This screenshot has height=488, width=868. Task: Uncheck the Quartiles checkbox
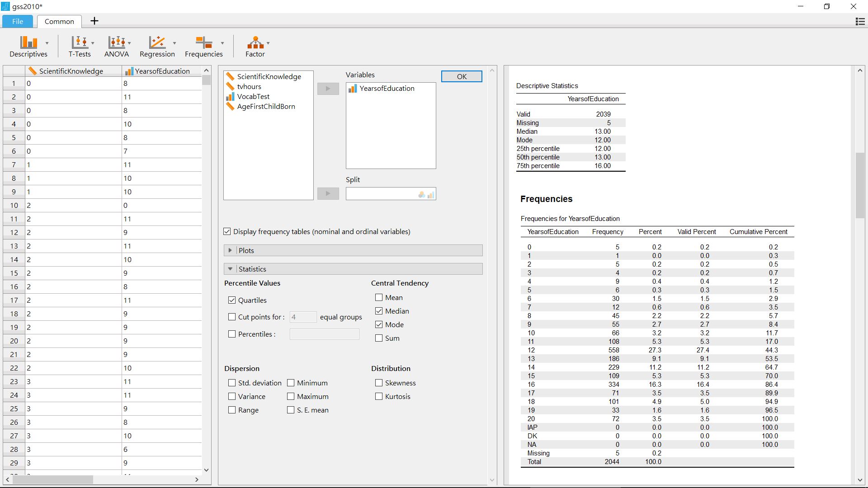coord(232,300)
